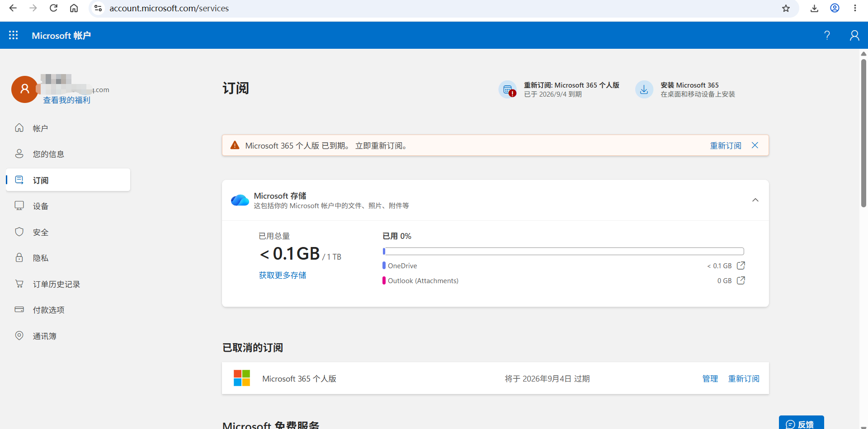
Task: Open the browser downloads icon
Action: (x=814, y=8)
